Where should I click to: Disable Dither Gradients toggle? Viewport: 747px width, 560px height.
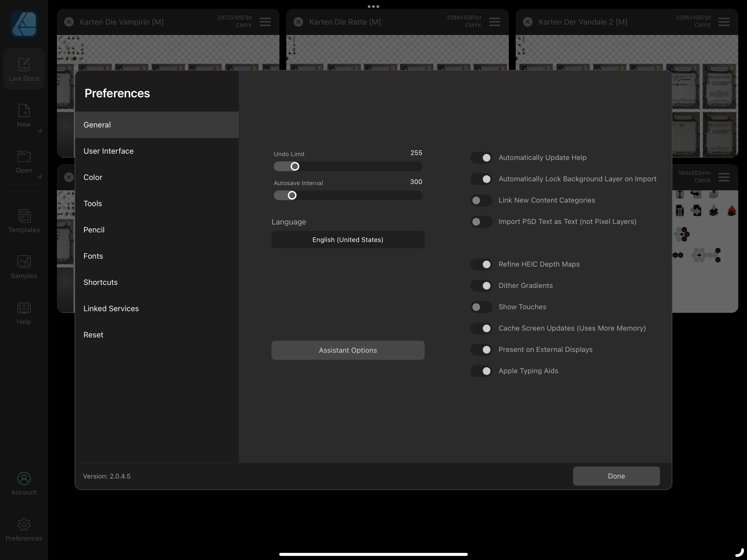pyautogui.click(x=481, y=286)
